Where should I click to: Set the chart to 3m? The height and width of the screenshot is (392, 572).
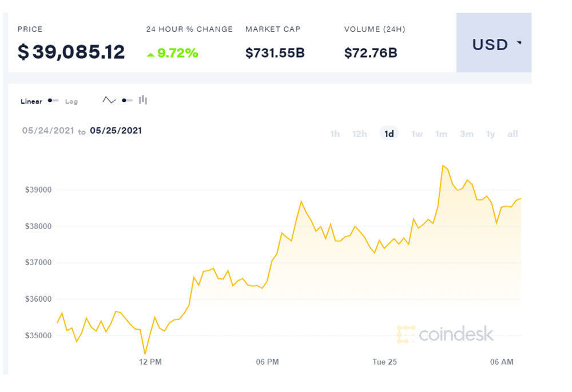pos(467,134)
